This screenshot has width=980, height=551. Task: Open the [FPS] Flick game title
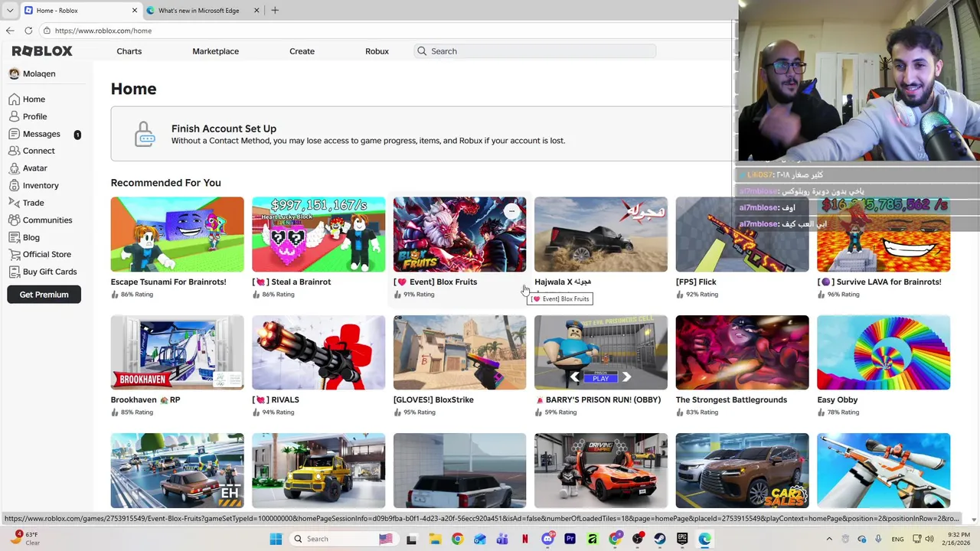[x=696, y=282]
